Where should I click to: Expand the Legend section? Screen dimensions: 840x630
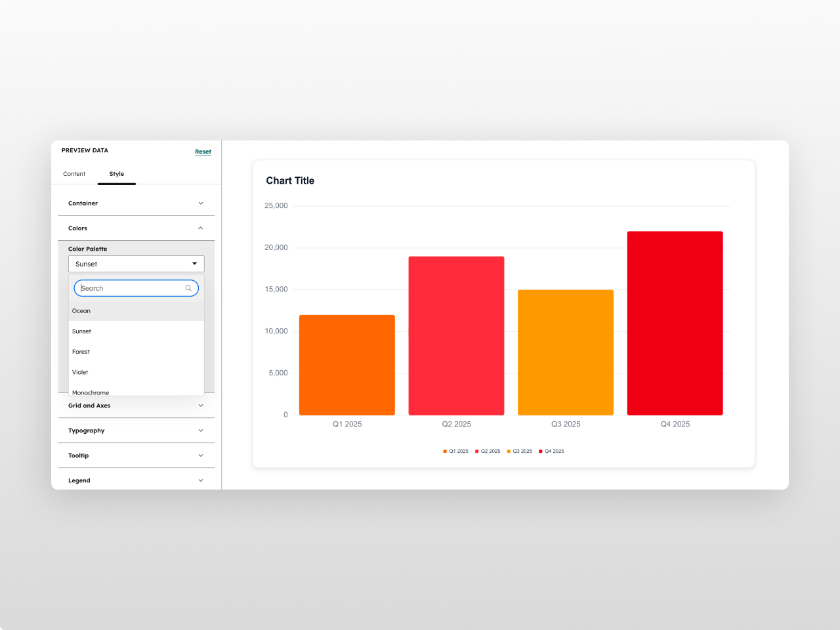[136, 480]
